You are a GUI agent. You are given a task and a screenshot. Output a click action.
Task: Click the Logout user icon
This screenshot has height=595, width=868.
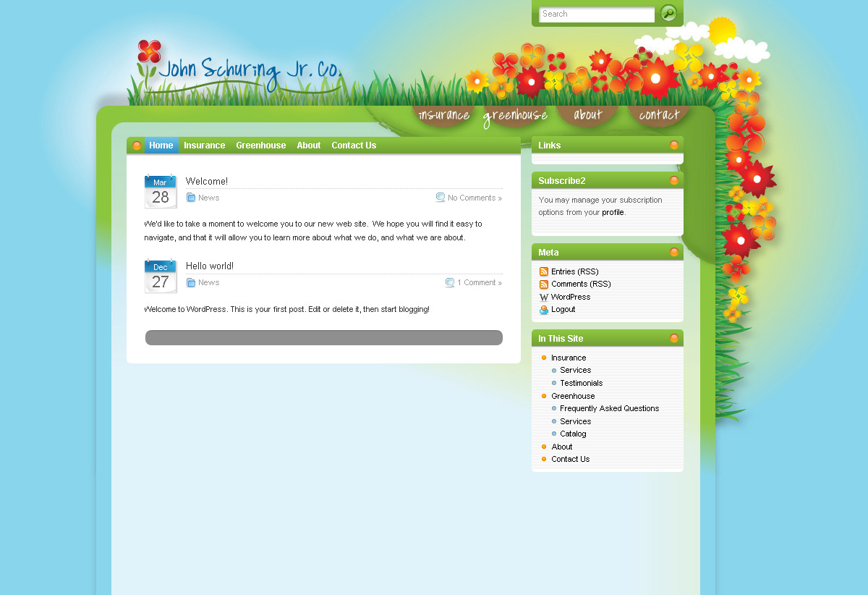(544, 310)
